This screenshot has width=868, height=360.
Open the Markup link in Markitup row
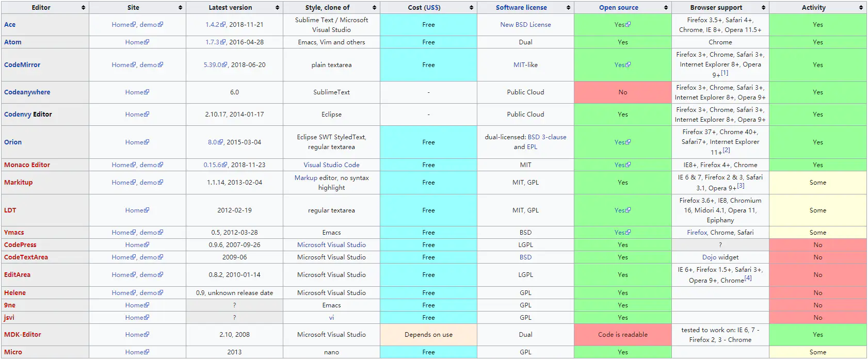click(x=306, y=178)
